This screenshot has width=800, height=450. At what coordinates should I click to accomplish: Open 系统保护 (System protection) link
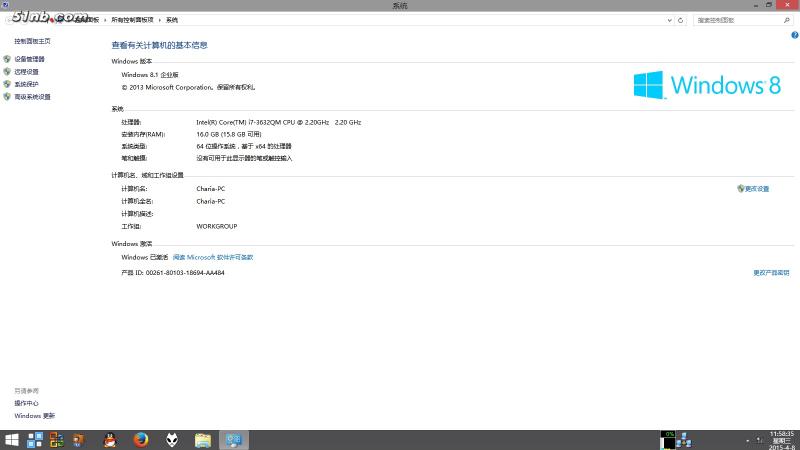26,84
